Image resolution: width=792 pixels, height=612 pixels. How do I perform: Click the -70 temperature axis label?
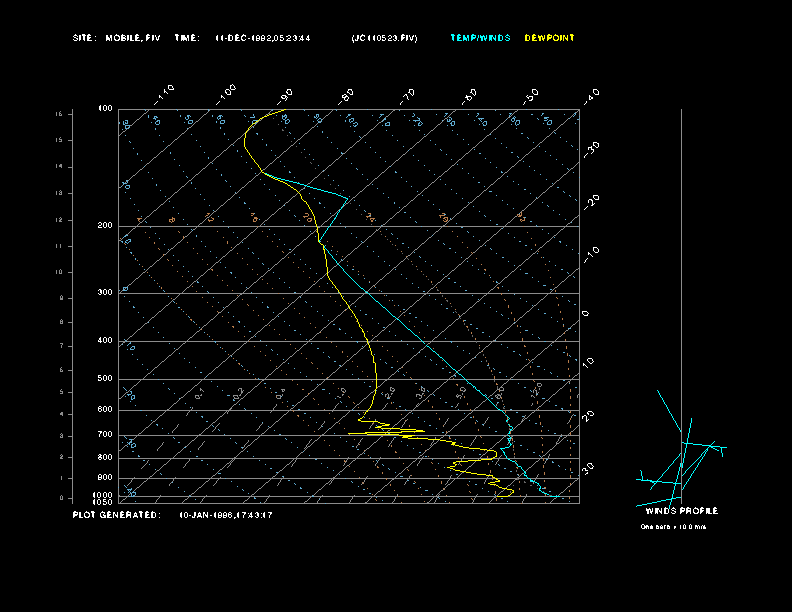coord(408,96)
